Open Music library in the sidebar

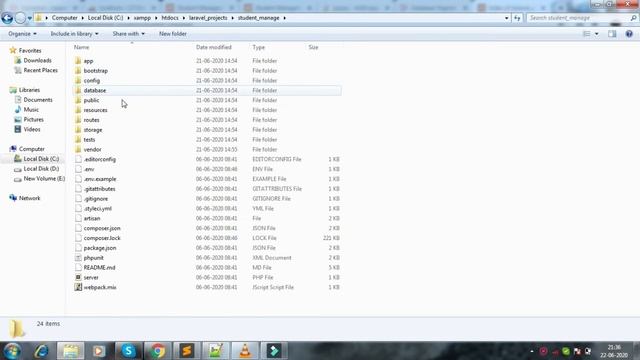pos(31,109)
